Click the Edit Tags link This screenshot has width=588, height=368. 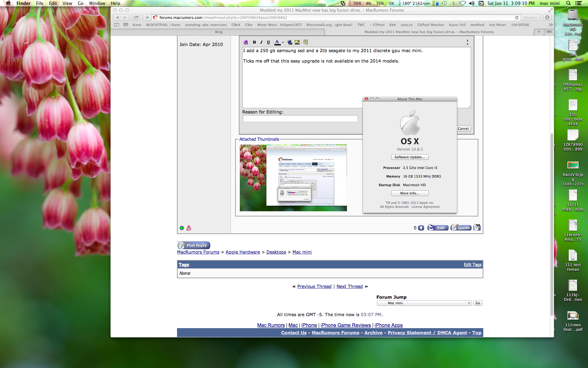coord(473,265)
